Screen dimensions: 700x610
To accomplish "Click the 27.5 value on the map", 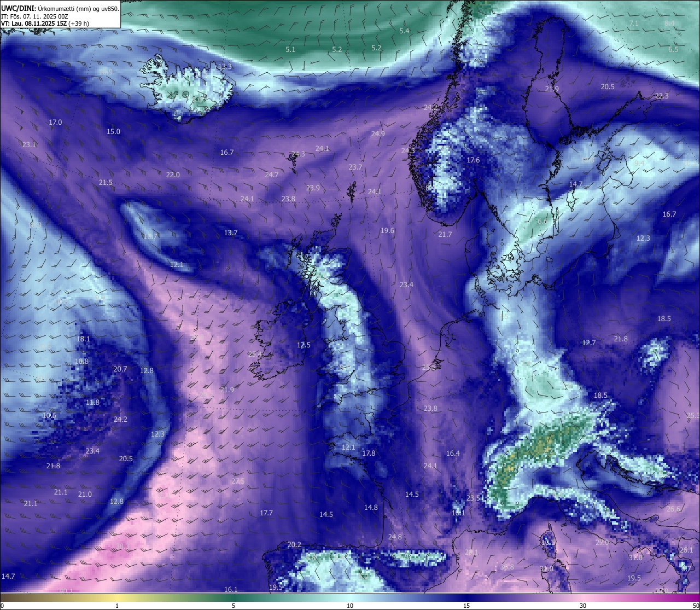I will 238,481.
